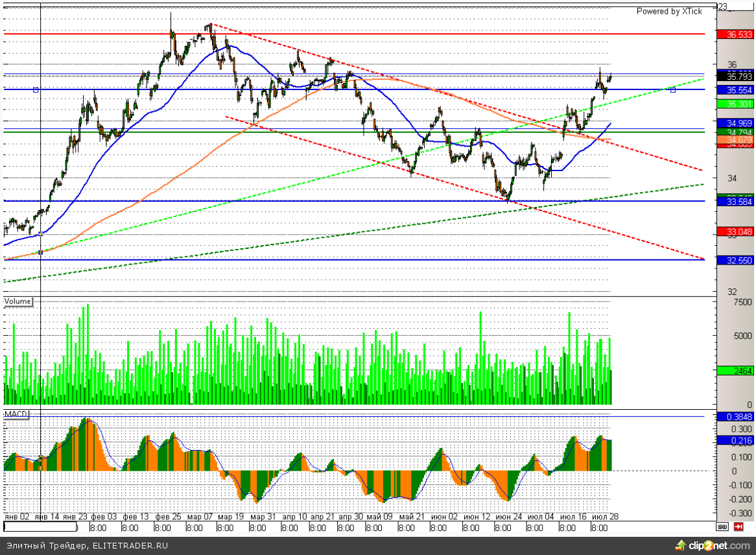The image size is (756, 555).
Task: Click the 7500 volume axis value
Action: point(742,302)
